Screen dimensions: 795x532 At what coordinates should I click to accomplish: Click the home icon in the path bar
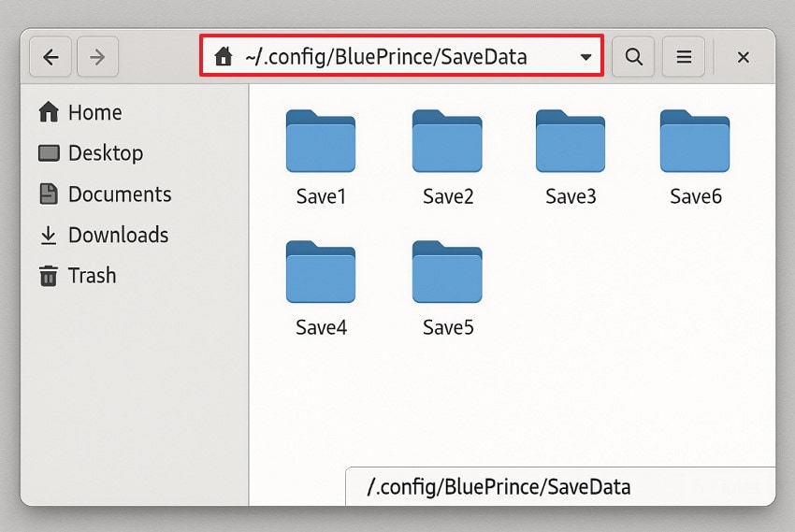224,56
